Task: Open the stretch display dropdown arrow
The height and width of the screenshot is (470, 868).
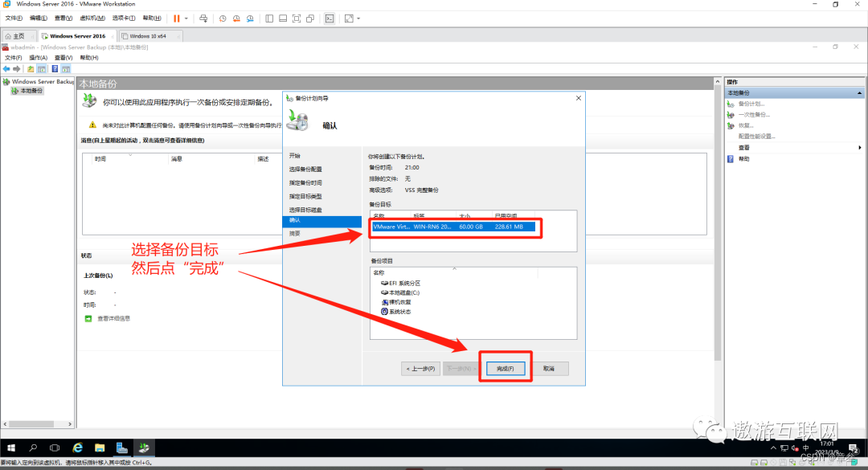Action: coord(358,18)
